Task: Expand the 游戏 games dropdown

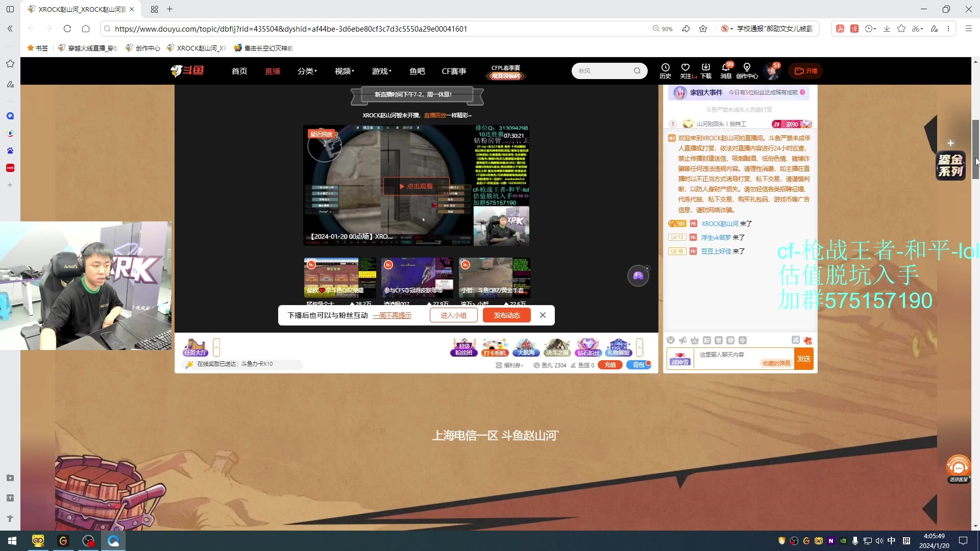Action: 382,71
